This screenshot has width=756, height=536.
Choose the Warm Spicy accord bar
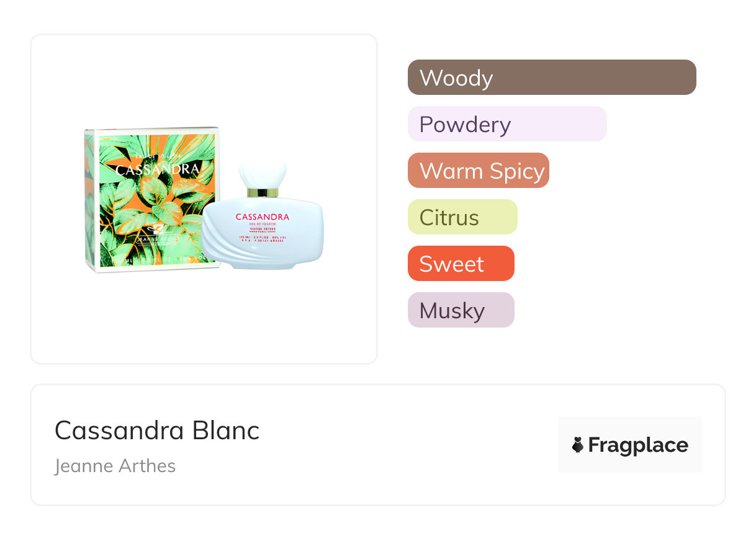478,171
